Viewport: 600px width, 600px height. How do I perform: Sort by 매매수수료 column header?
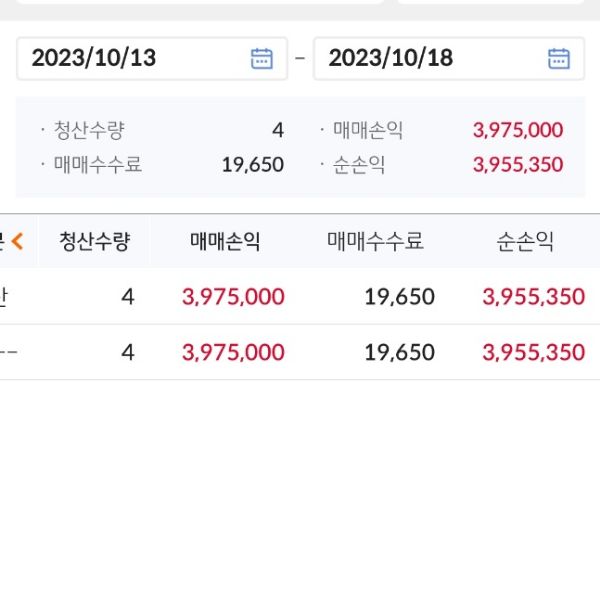[375, 241]
